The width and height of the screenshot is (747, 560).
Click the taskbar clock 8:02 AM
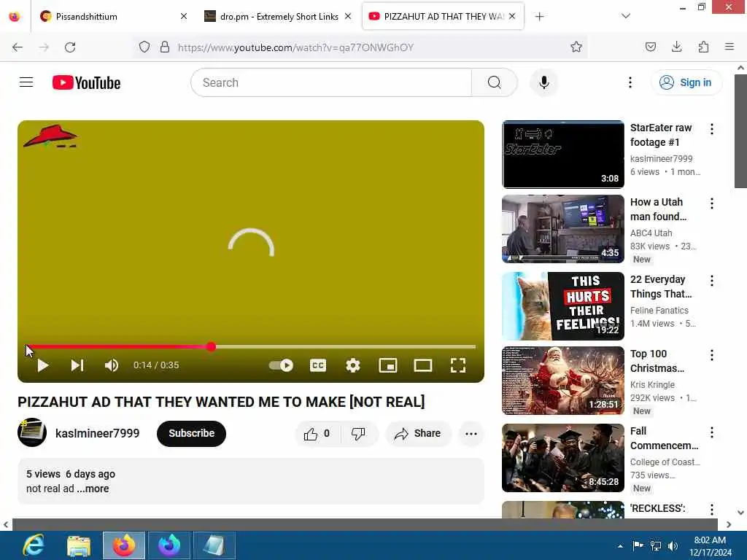tap(710, 540)
